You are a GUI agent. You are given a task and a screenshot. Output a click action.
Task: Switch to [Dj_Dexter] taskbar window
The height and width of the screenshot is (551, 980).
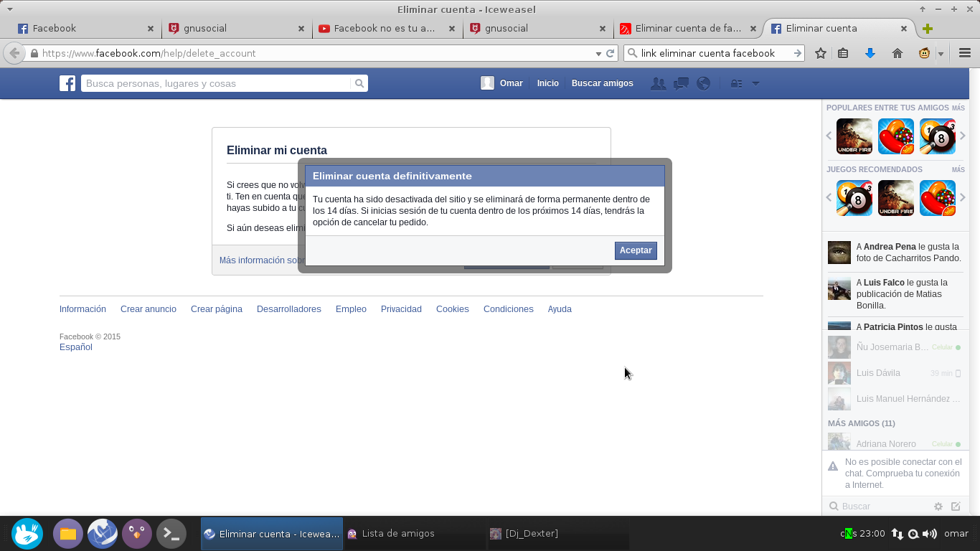point(558,534)
